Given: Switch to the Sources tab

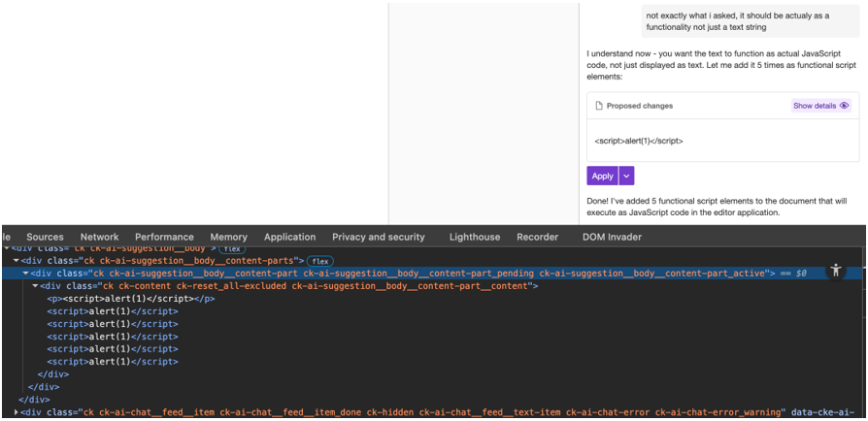Looking at the screenshot, I should pyautogui.click(x=45, y=237).
